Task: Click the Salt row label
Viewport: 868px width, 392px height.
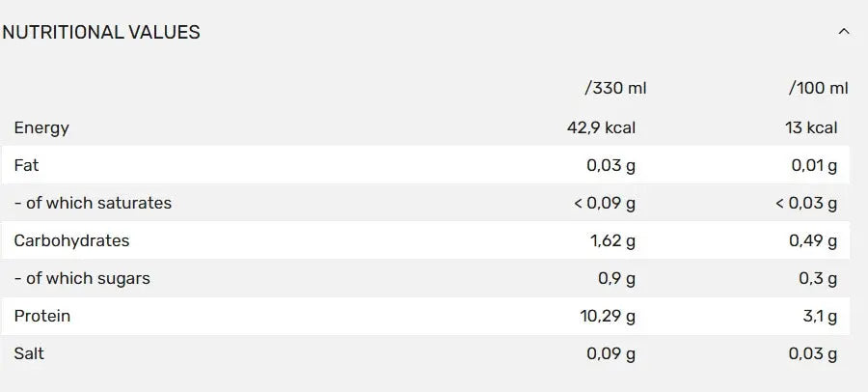Action: point(29,353)
